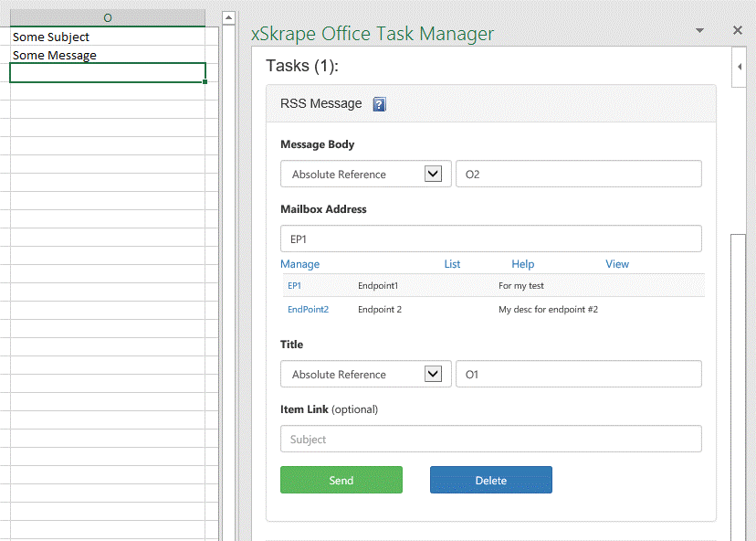Viewport: 756px width, 541px height.
Task: Click the Item Link Subject input field
Action: point(491,439)
